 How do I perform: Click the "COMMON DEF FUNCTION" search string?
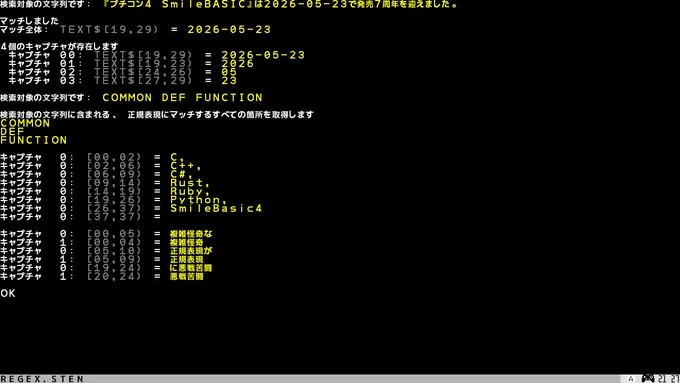(183, 98)
